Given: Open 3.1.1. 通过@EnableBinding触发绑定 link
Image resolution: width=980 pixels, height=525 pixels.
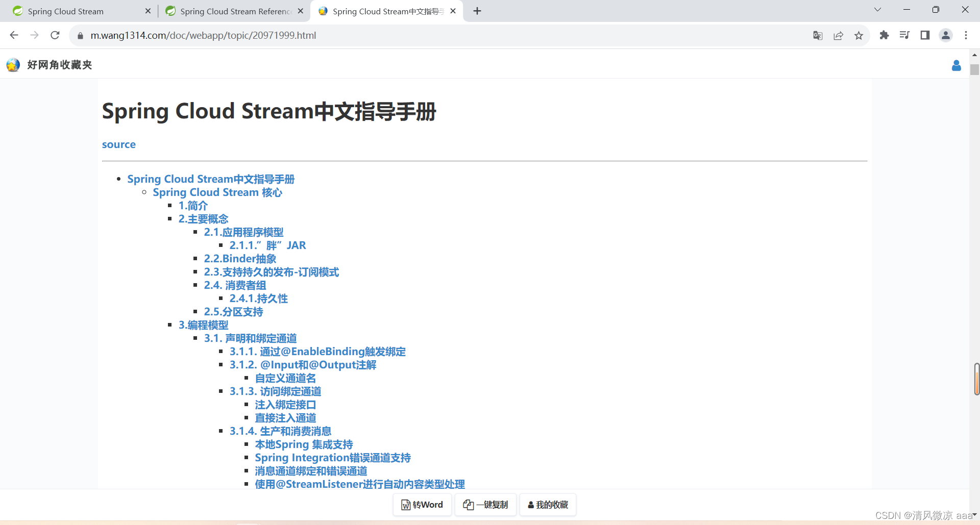Looking at the screenshot, I should pos(317,352).
